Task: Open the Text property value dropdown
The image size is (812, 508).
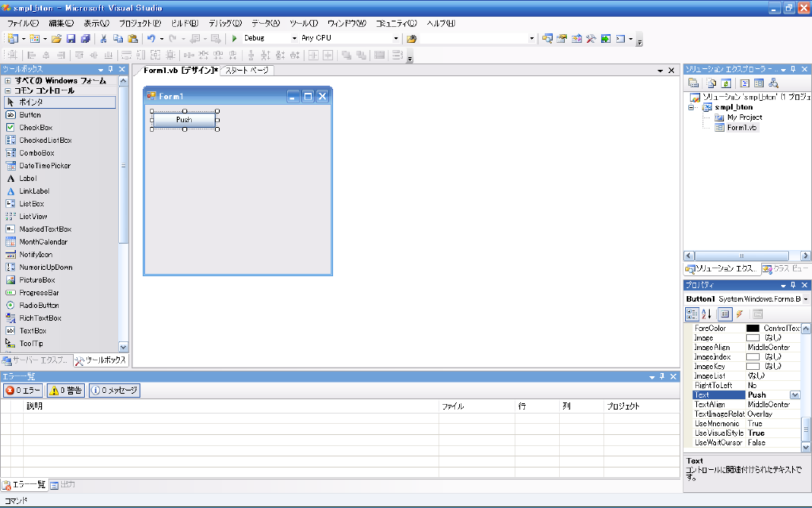Action: point(795,395)
